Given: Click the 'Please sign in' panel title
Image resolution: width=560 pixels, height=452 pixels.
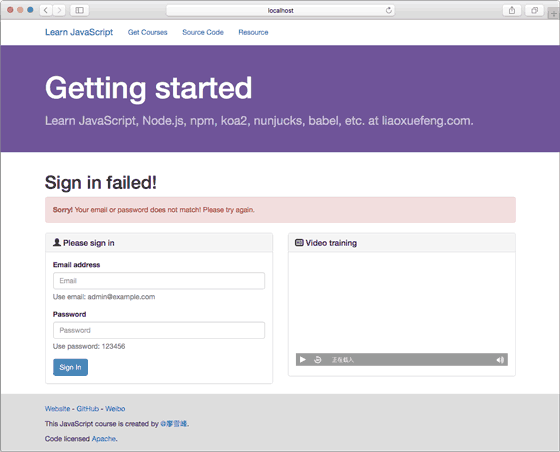Looking at the screenshot, I should (x=89, y=243).
